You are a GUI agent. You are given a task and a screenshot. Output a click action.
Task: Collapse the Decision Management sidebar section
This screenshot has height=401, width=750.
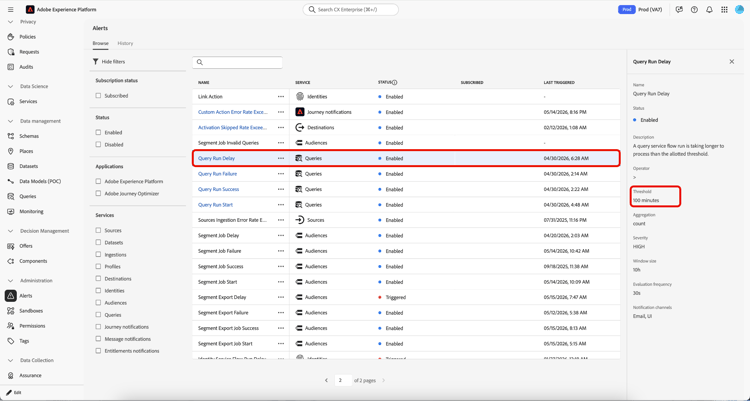pyautogui.click(x=11, y=231)
